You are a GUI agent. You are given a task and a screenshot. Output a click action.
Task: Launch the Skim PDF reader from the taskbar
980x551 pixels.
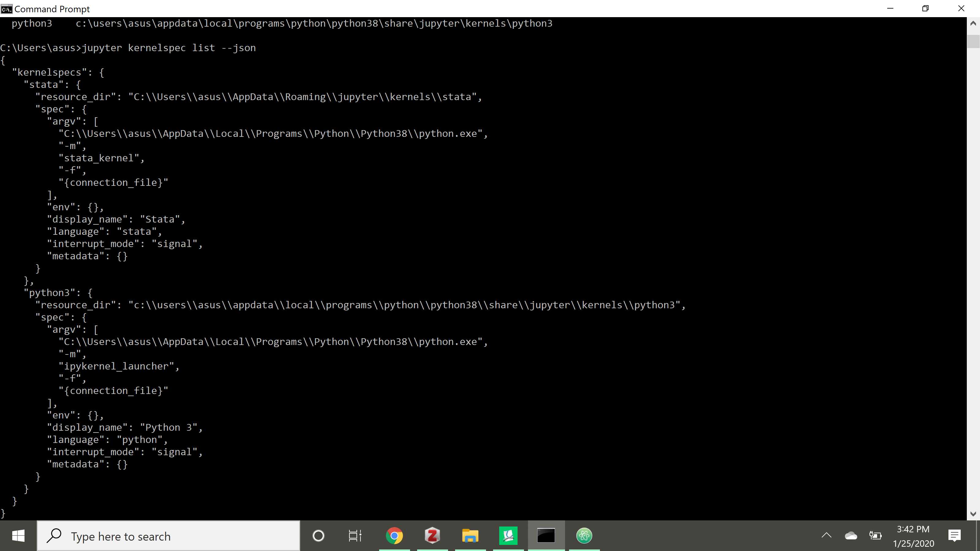click(x=508, y=536)
